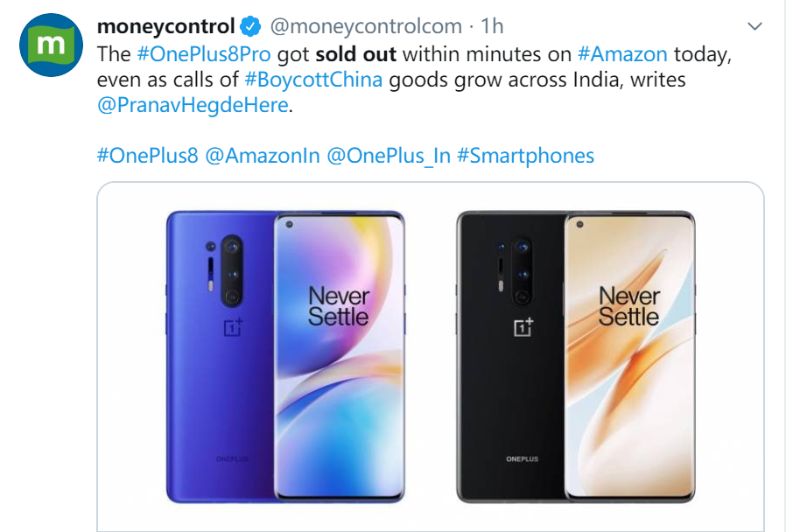Click the OnePlus logo on the blue phone
Screen dimensions: 786x532
(233, 328)
